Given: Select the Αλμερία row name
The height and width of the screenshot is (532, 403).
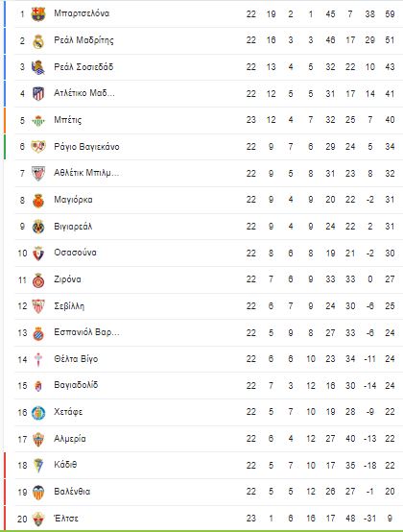Looking at the screenshot, I should coord(70,439).
